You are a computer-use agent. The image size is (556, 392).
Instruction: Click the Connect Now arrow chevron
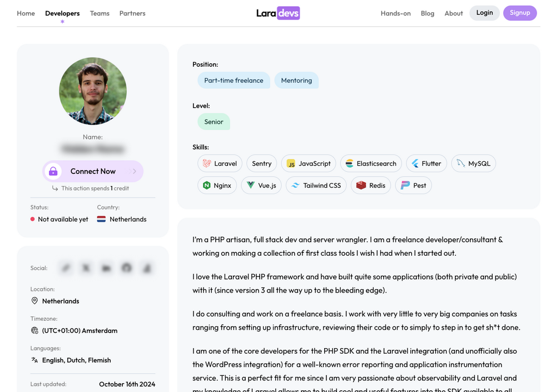(x=135, y=171)
